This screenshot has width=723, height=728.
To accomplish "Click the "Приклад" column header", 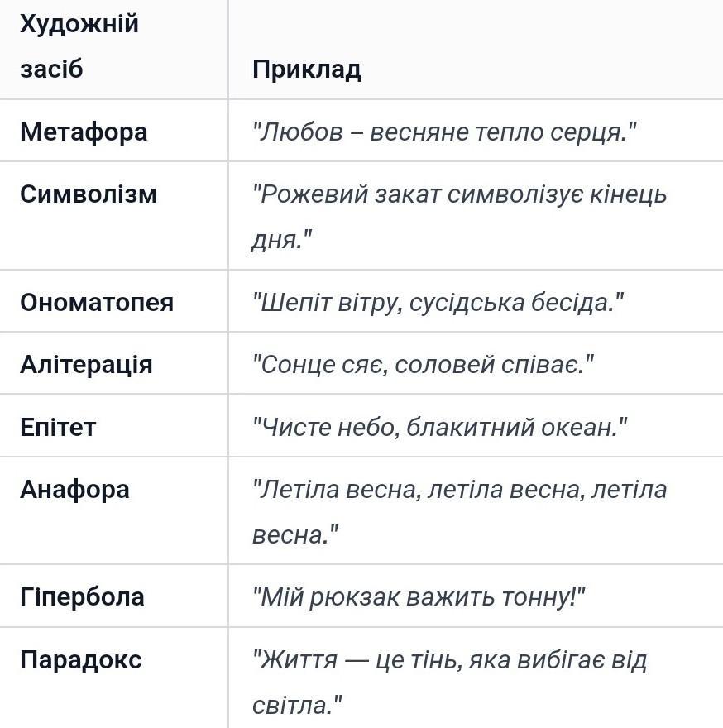I will coord(307,69).
